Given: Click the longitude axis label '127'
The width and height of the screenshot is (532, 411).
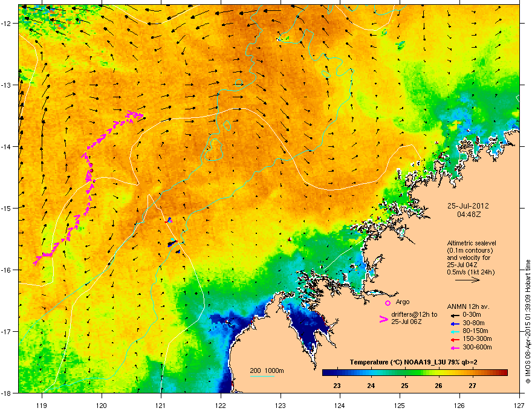Looking at the screenshot, I should pyautogui.click(x=519, y=405).
